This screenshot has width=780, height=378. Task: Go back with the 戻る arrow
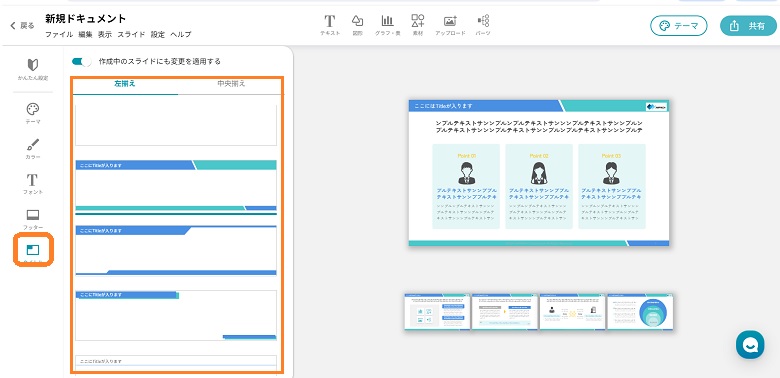[x=22, y=26]
